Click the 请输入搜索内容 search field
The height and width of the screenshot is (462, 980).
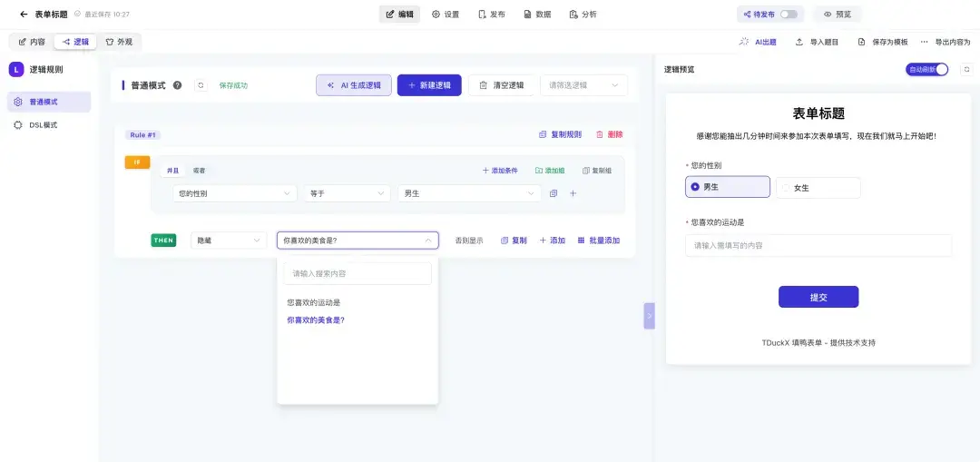coord(358,274)
